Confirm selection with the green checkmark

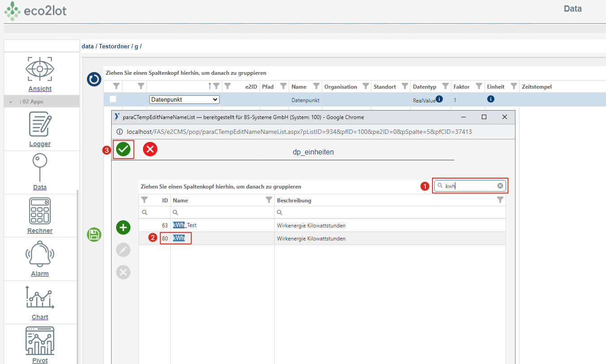[123, 150]
